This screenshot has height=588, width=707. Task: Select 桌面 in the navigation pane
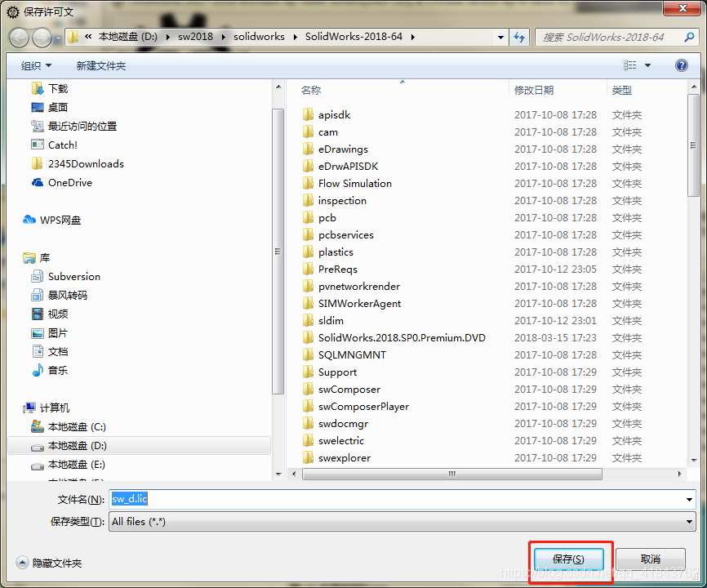coord(50,107)
